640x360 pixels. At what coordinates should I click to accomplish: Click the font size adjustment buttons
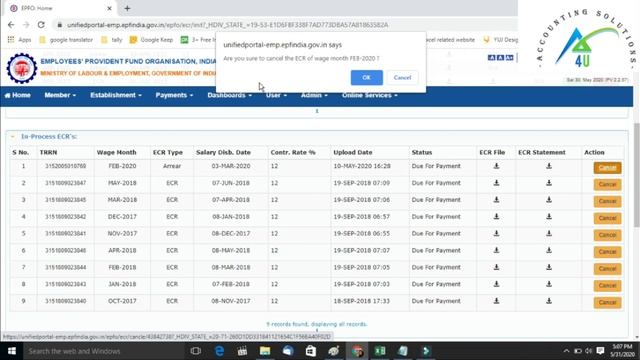point(501,58)
